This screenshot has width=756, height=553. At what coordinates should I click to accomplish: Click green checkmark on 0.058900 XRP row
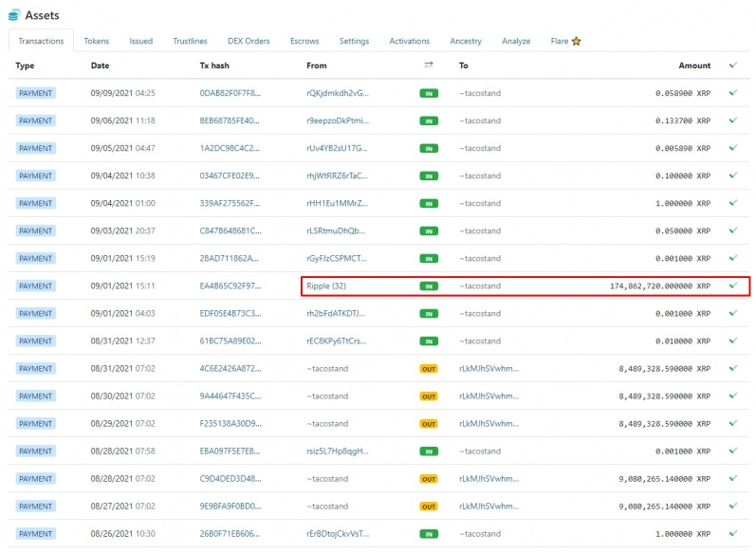coord(732,93)
